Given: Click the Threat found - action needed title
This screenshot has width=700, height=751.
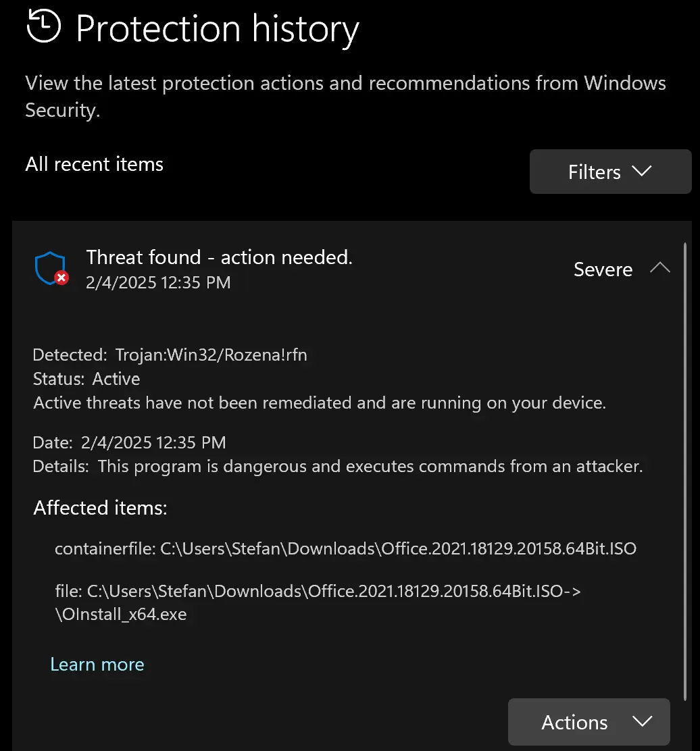Looking at the screenshot, I should (220, 257).
